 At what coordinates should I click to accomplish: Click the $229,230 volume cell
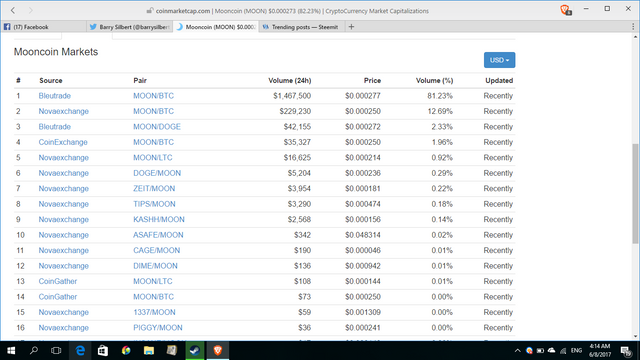(x=295, y=111)
